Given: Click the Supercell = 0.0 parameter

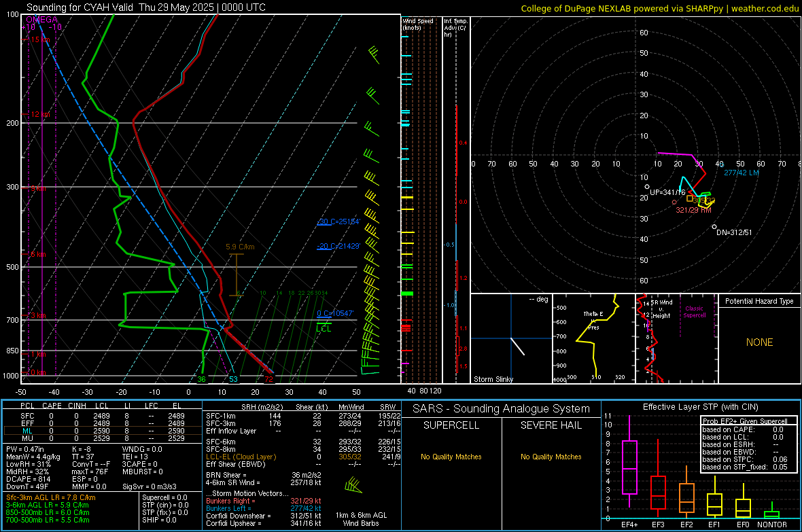Looking at the screenshot, I should [x=164, y=497].
